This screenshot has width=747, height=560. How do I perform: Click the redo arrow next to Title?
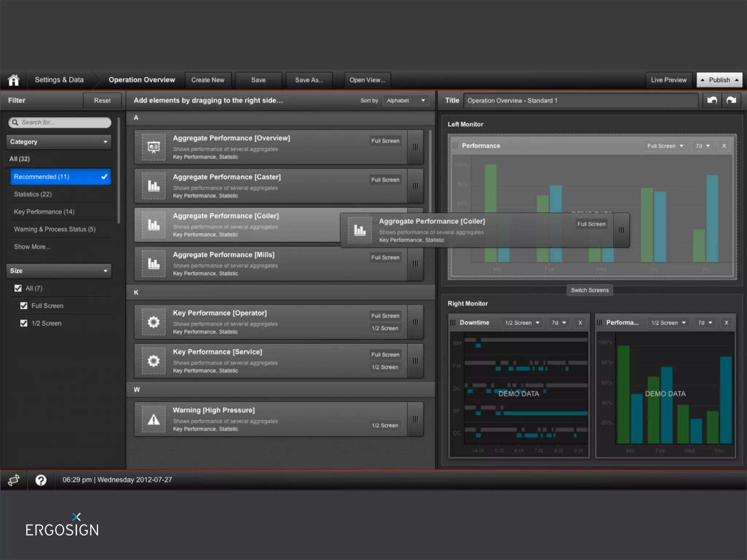[731, 100]
